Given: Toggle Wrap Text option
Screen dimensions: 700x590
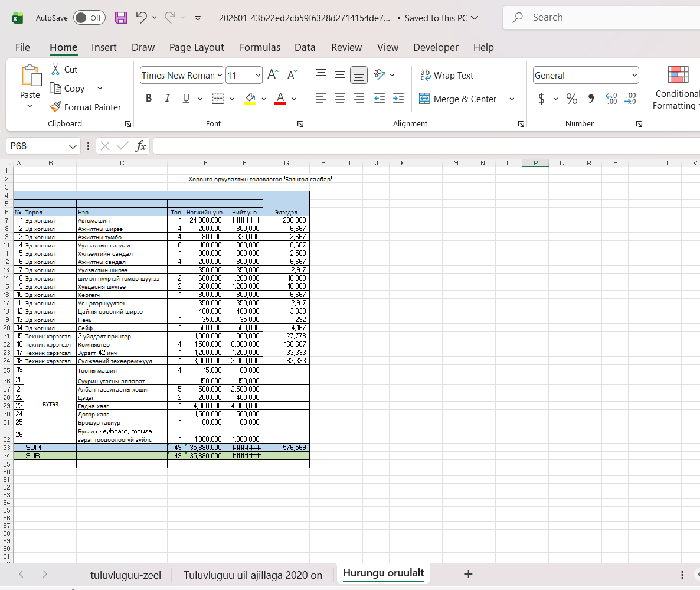Looking at the screenshot, I should (x=446, y=75).
